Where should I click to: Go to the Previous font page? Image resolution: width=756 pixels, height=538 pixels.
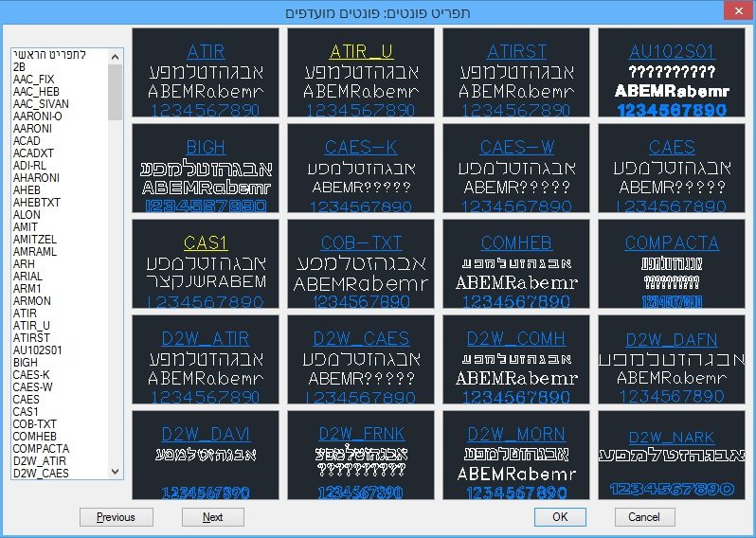(117, 517)
